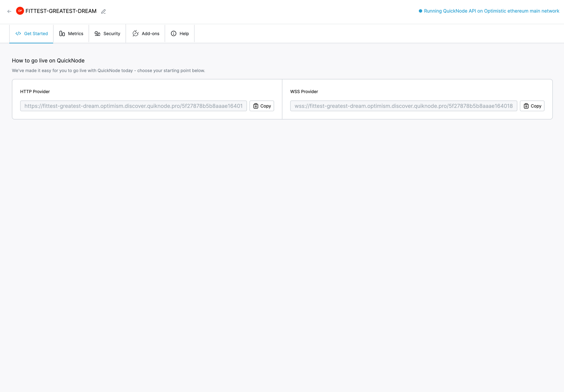
Task: Click the Add-ons plug icon
Action: (x=136, y=34)
